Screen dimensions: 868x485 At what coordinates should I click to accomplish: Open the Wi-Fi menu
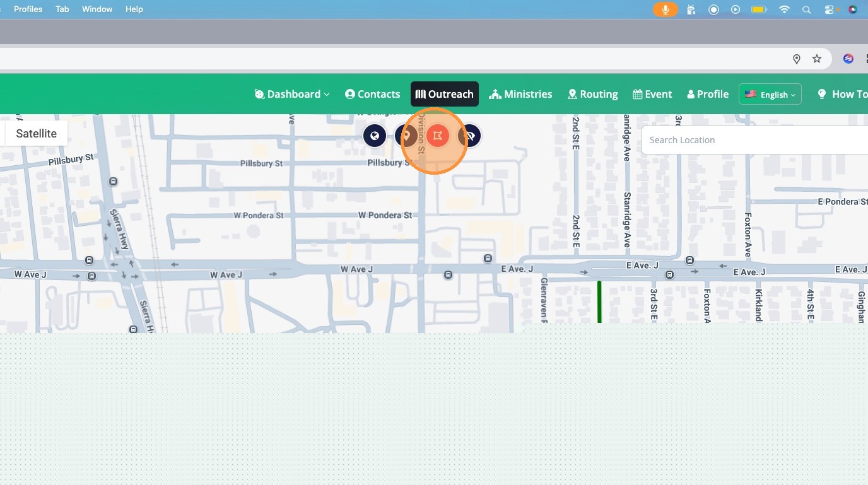point(784,9)
